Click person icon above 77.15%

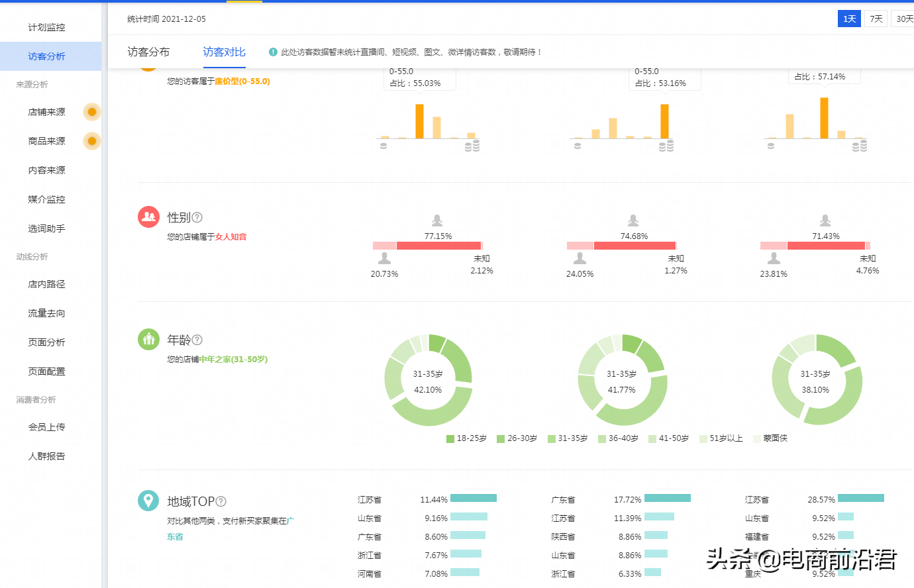[437, 220]
